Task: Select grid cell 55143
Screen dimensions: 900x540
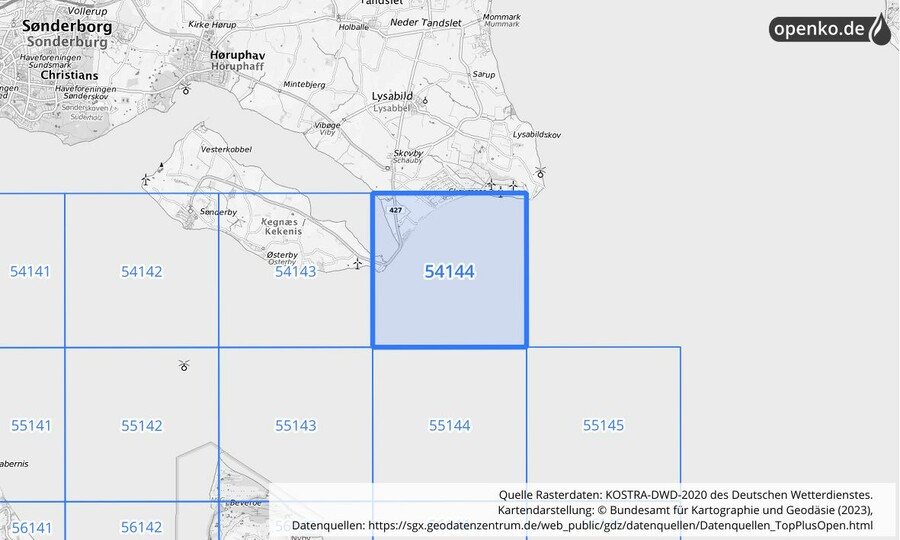Action: click(295, 424)
